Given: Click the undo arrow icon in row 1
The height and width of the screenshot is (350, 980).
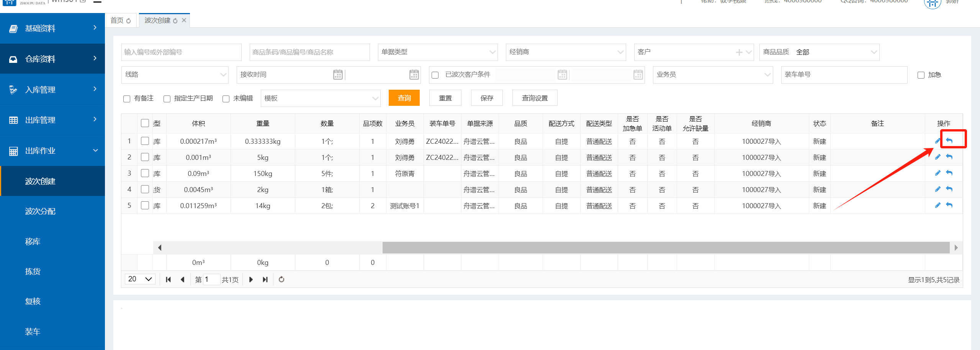Looking at the screenshot, I should pos(949,141).
